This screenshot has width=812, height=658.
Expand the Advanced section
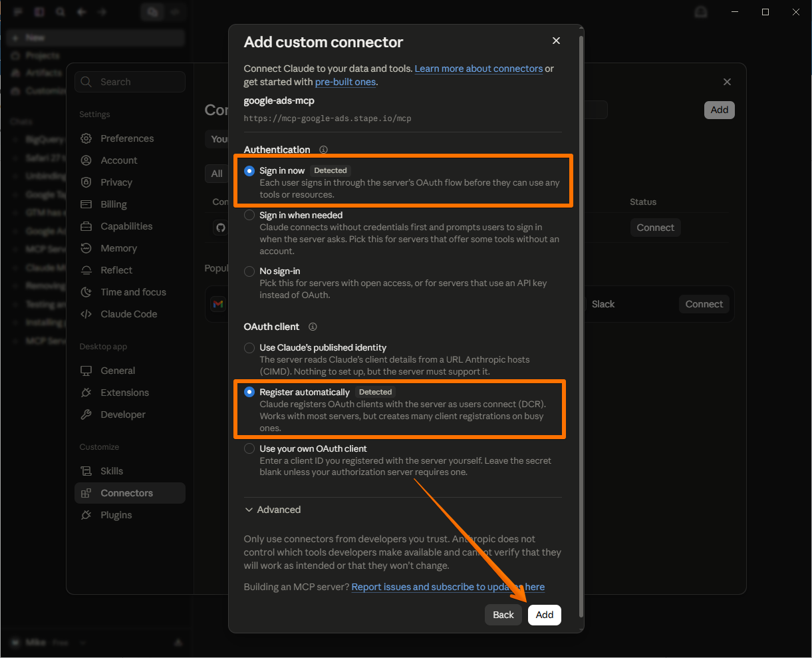click(x=273, y=510)
